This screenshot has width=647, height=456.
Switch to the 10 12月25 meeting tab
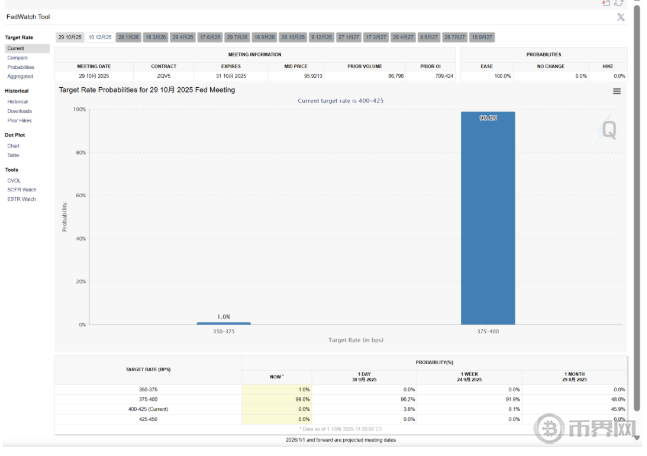point(100,37)
